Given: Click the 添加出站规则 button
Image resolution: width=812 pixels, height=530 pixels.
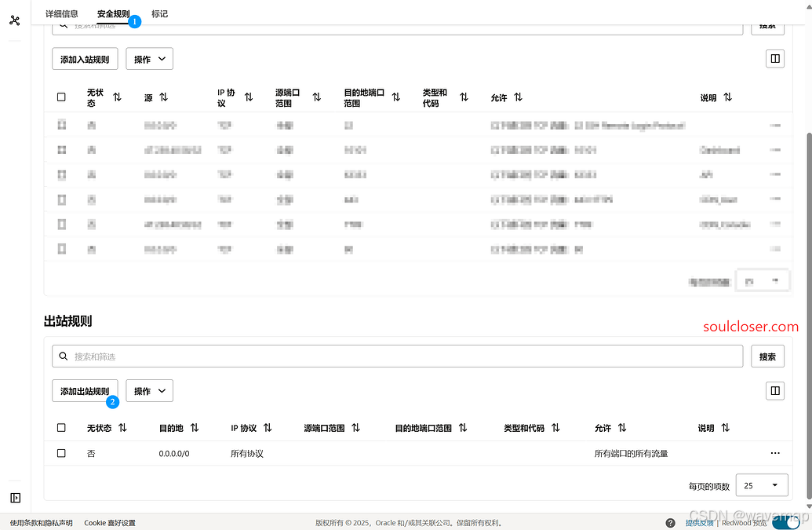Looking at the screenshot, I should [x=85, y=391].
